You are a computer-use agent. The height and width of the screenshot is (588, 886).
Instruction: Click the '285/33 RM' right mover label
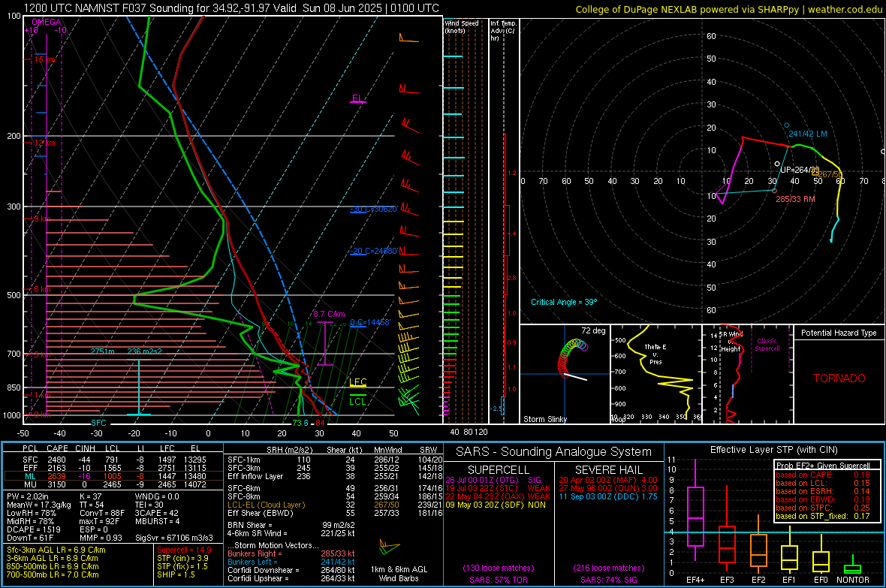tap(795, 199)
